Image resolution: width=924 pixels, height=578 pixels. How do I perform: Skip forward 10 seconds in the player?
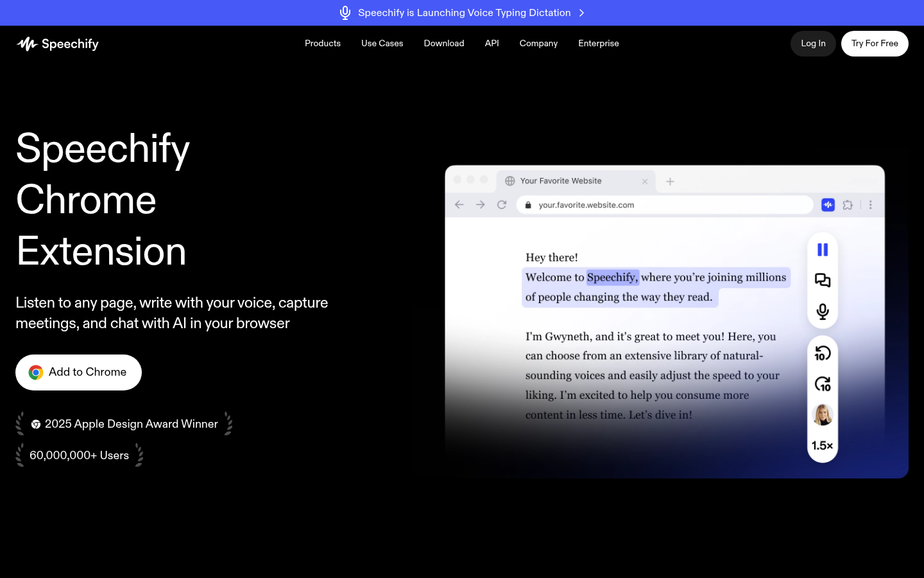(823, 384)
